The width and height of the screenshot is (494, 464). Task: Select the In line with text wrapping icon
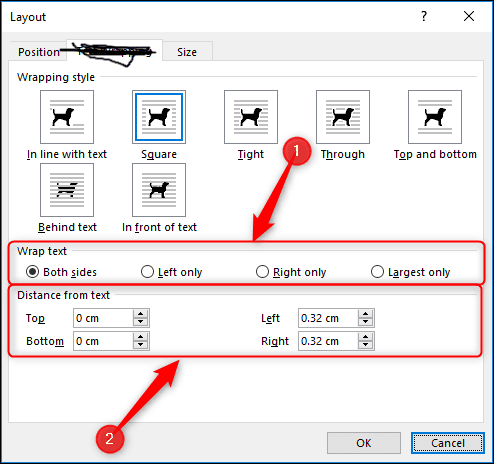[67, 117]
